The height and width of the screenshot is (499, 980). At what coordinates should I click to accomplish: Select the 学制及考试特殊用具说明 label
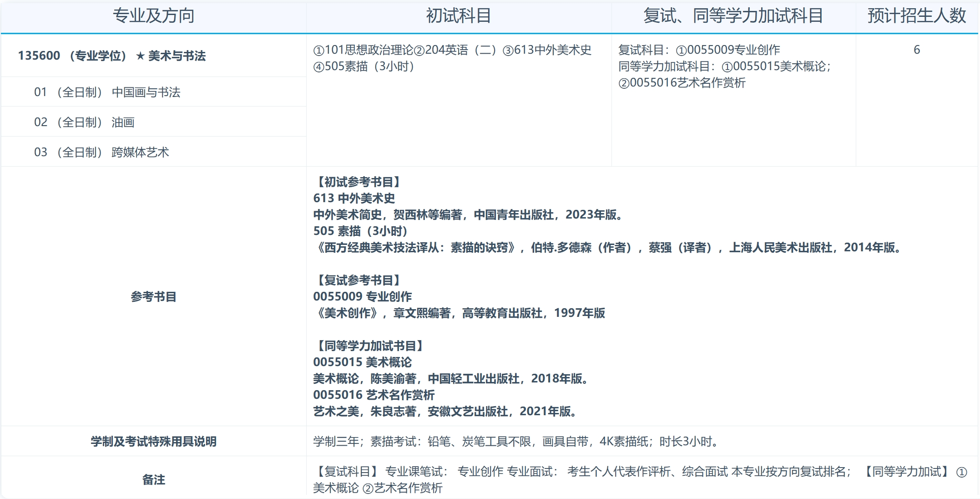coord(154,441)
